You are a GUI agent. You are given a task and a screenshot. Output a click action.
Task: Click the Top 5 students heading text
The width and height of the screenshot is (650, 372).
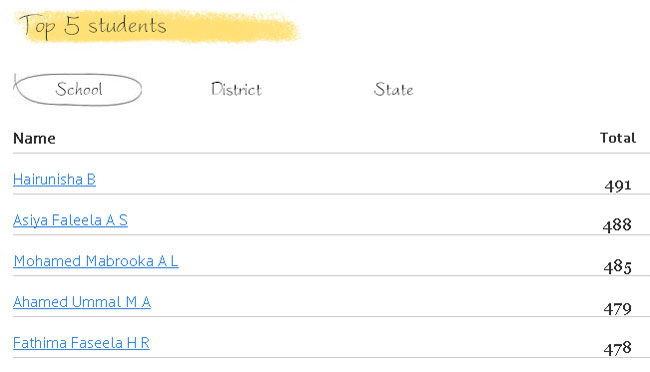(x=93, y=26)
